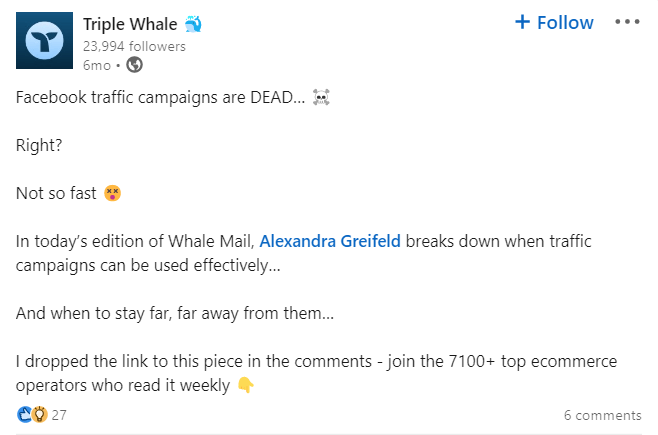Click the "Facebook traffic campaigns are DEAD" line
This screenshot has height=435, width=658.
click(x=160, y=98)
